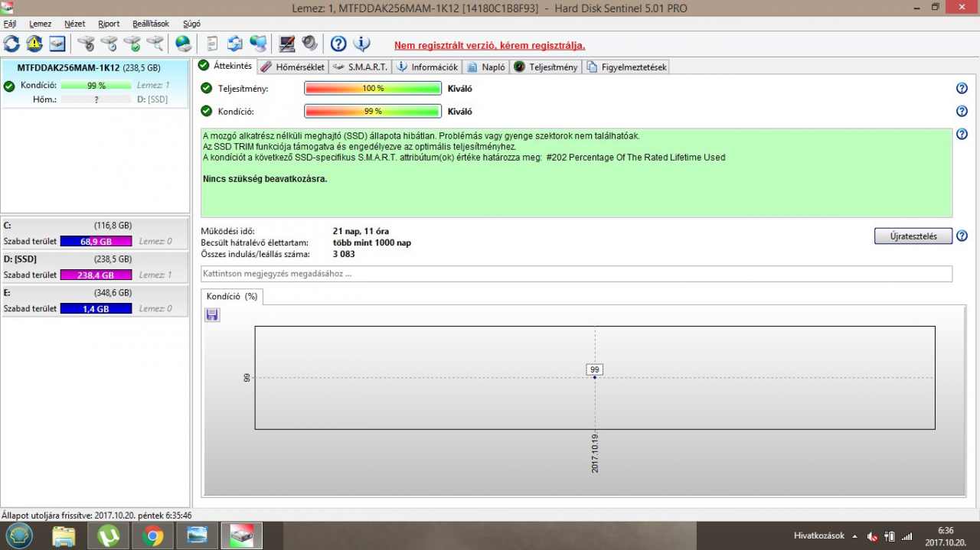
Task: Click the disk panel toolbar icon
Action: (57, 44)
